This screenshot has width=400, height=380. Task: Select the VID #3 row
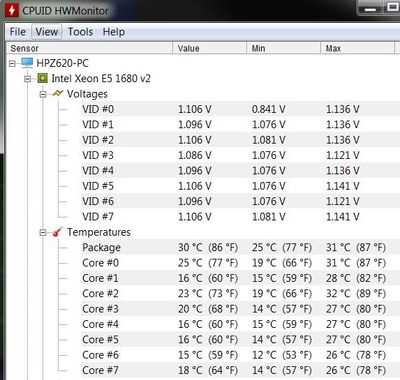pos(240,155)
